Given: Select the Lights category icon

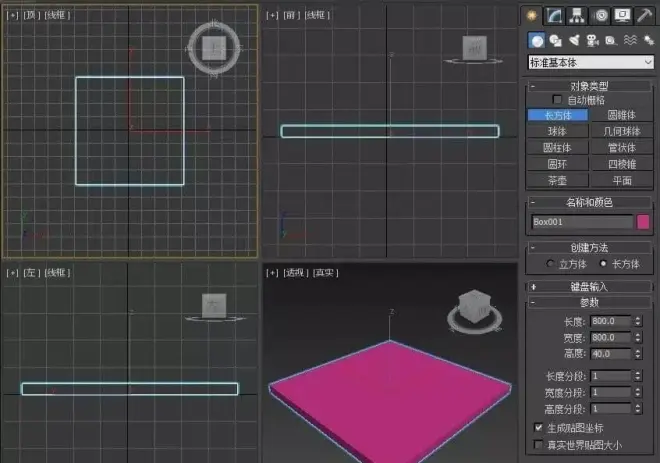Looking at the screenshot, I should pos(574,40).
